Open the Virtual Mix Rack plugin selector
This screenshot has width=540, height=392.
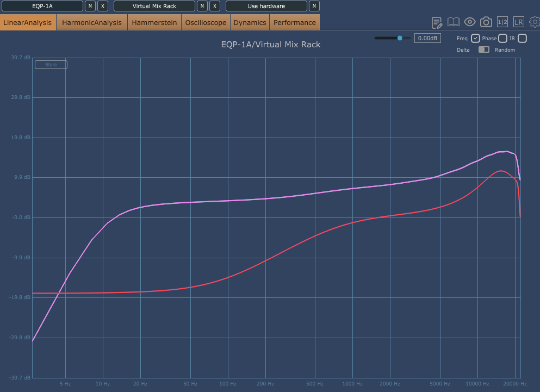tap(154, 6)
